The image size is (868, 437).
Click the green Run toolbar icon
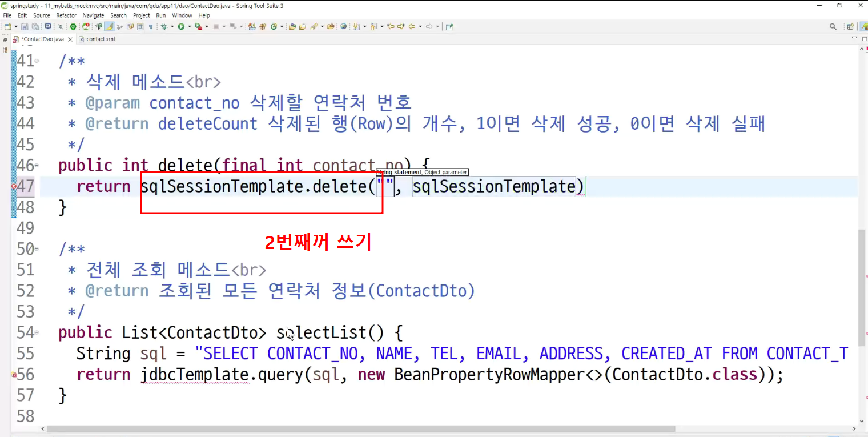[x=181, y=26]
